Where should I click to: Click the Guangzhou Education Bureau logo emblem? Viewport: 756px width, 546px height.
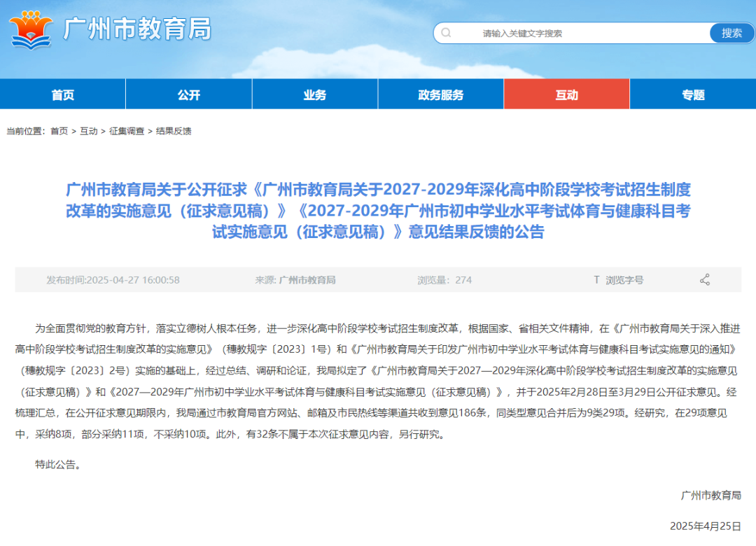(x=31, y=30)
